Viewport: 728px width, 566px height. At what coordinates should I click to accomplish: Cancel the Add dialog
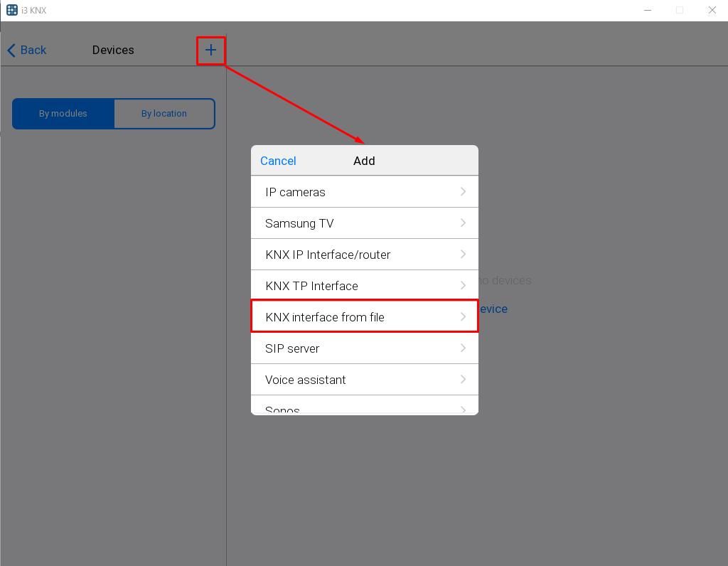(x=278, y=161)
